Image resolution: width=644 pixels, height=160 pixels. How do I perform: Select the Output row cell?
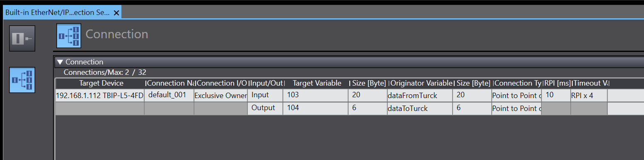265,108
